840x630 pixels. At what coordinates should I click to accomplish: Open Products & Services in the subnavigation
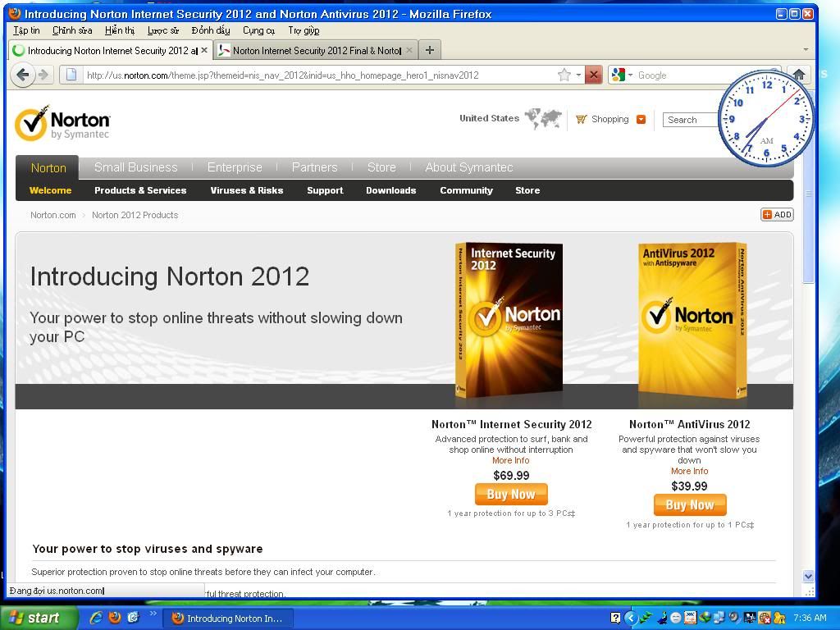(x=140, y=190)
